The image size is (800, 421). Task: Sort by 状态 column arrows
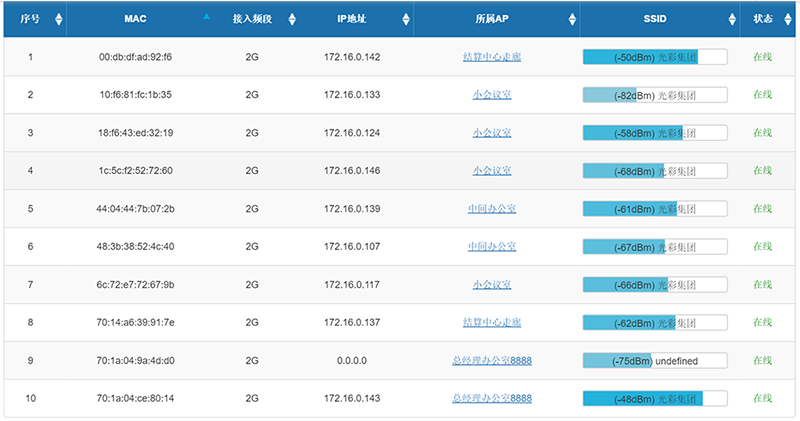point(788,19)
